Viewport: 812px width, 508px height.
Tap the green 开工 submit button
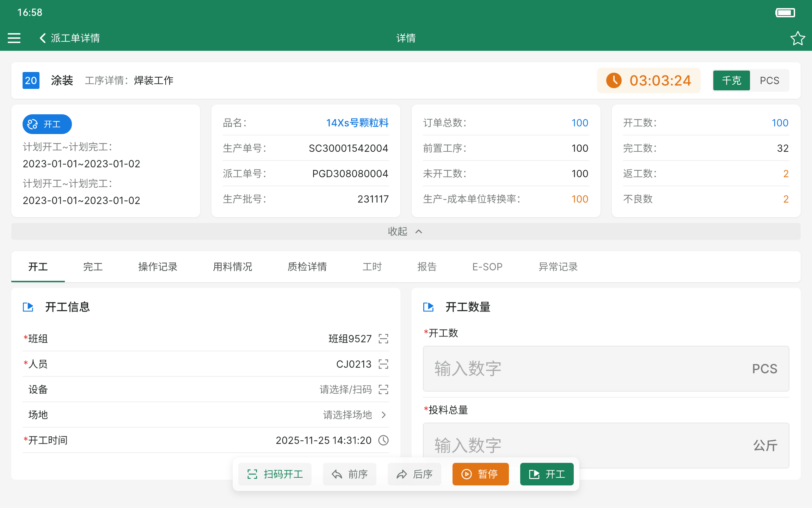tap(547, 474)
